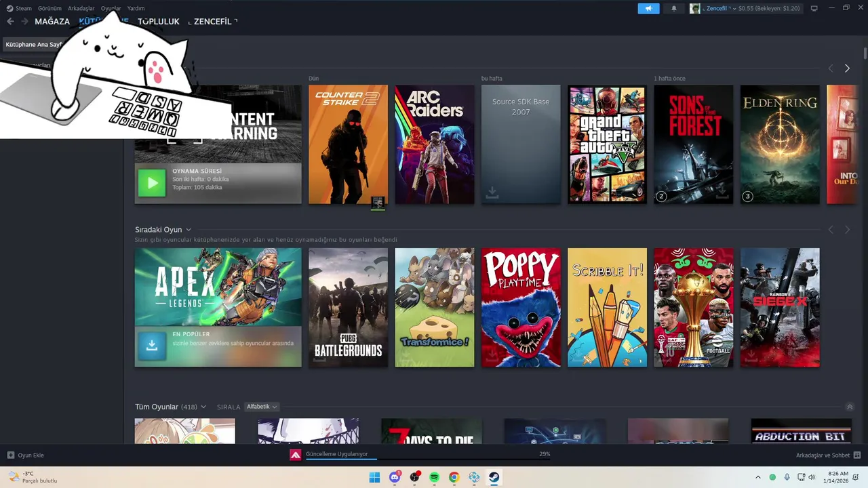Open the Yardım menu
Image resolution: width=868 pixels, height=488 pixels.
[136, 8]
